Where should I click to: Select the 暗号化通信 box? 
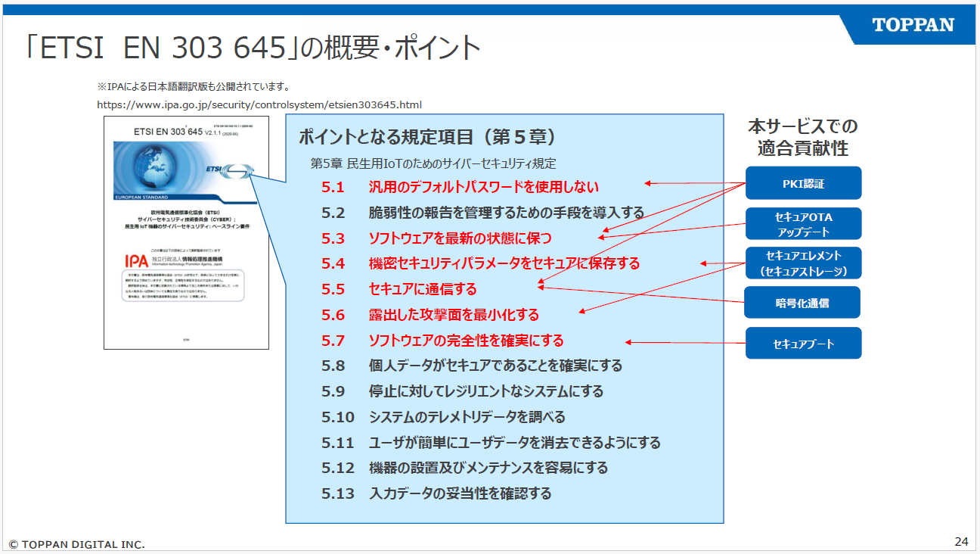pyautogui.click(x=803, y=303)
